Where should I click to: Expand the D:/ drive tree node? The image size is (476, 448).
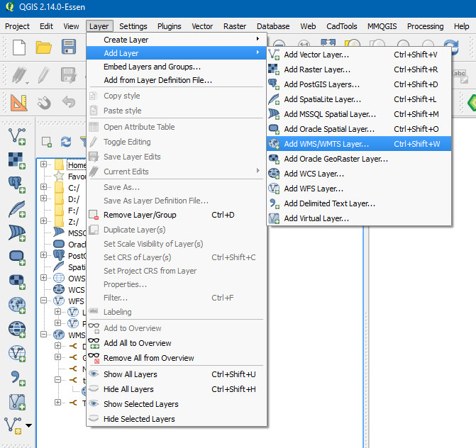[44, 198]
